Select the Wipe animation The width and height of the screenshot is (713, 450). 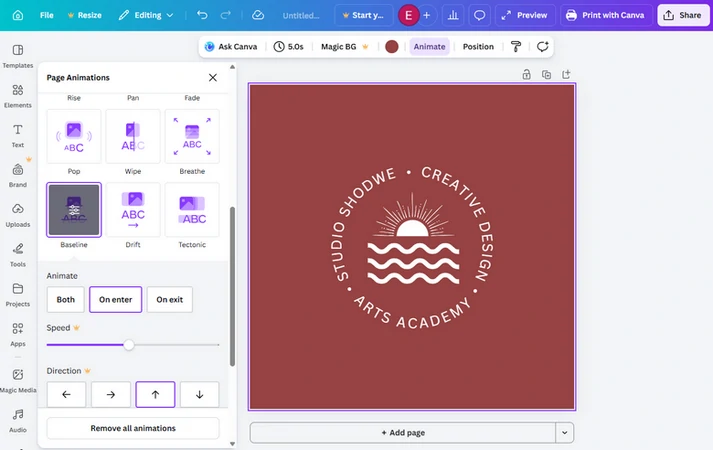click(x=133, y=136)
